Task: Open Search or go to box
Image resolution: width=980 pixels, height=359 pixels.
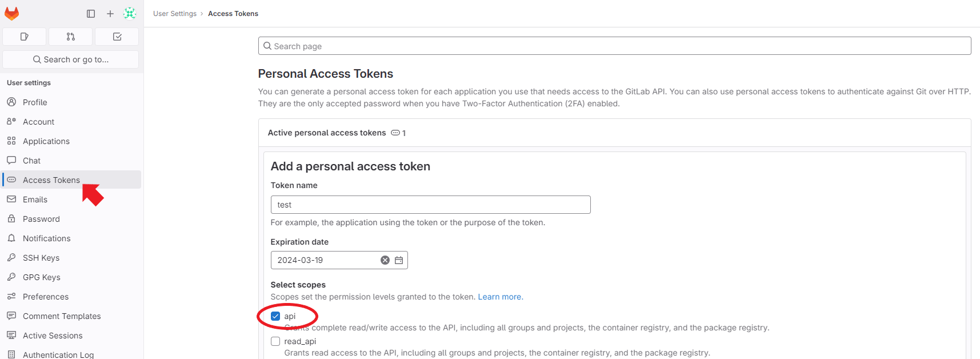Action: tap(71, 59)
